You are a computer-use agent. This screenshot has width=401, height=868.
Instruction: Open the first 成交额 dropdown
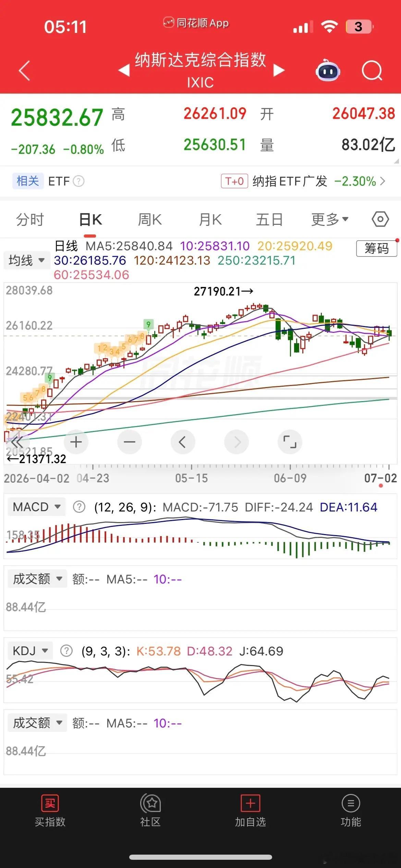coord(37,579)
